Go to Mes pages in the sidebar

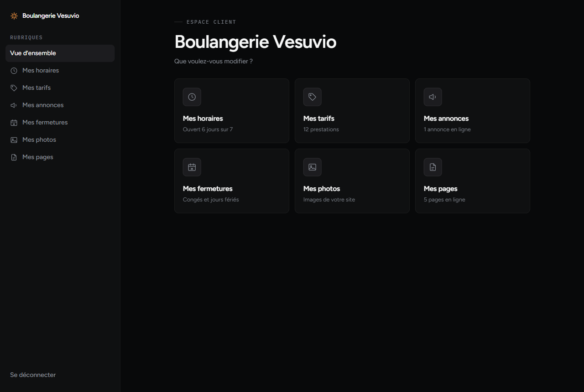[x=60, y=157]
